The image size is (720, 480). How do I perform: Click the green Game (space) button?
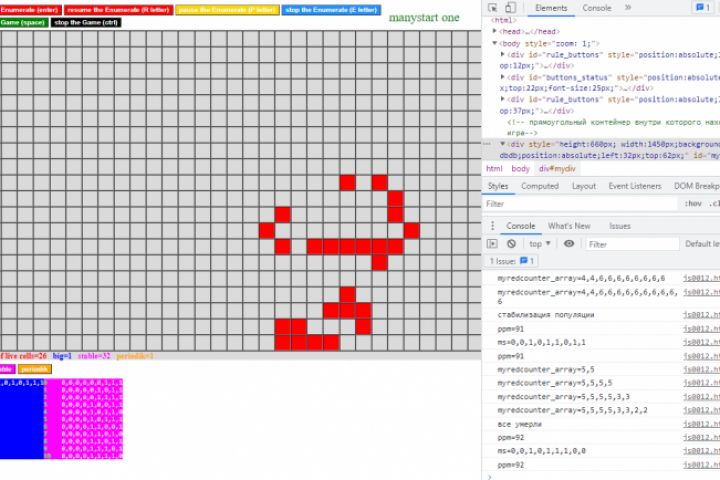click(x=23, y=22)
